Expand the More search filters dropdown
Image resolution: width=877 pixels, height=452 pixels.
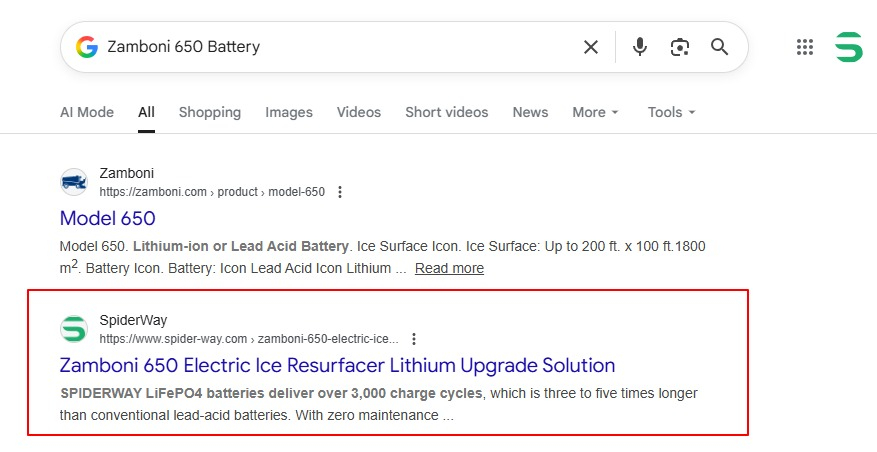tap(595, 112)
